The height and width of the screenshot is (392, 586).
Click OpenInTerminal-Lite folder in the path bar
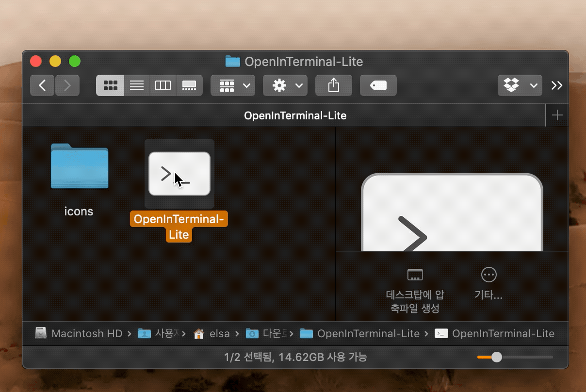pos(359,334)
